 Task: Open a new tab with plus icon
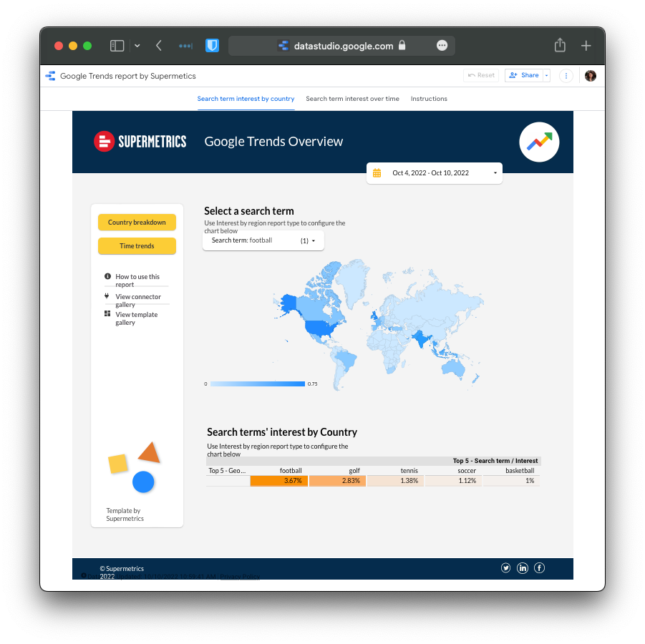[x=586, y=46]
